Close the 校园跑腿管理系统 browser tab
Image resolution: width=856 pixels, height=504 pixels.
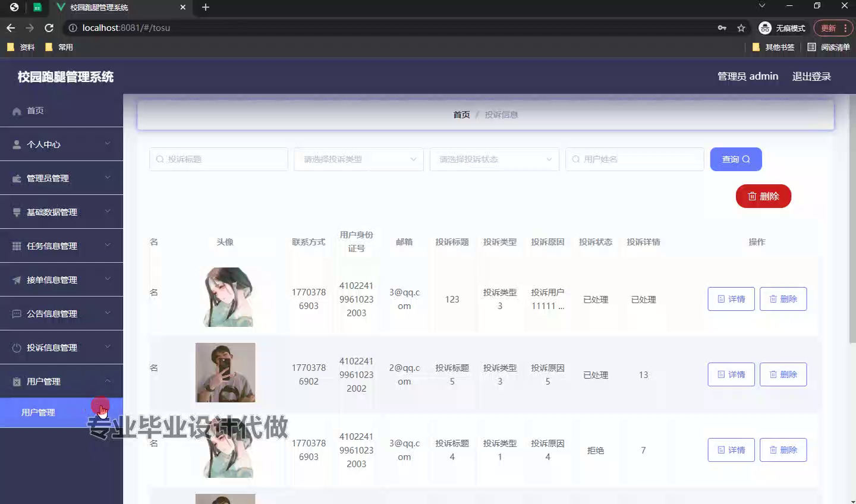point(183,7)
